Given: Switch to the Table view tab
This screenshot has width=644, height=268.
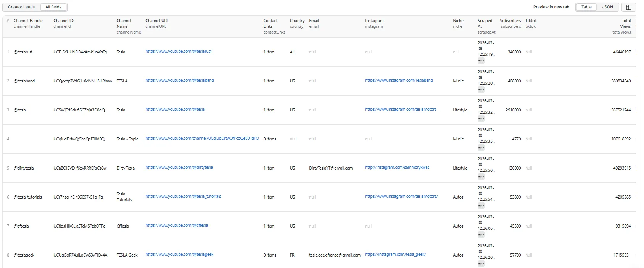Looking at the screenshot, I should coord(586,7).
